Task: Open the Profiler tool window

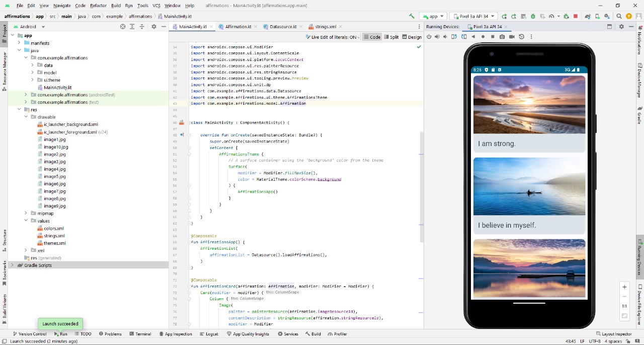Action: (337, 334)
